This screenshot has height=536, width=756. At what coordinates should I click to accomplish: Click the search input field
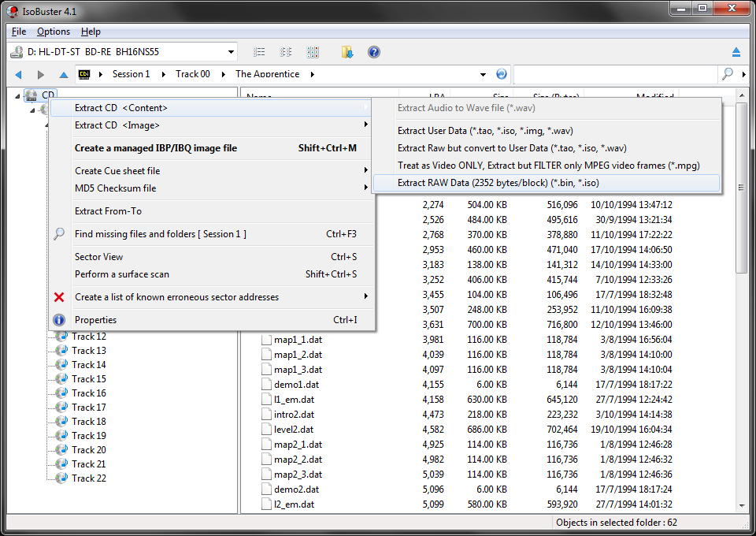coord(616,74)
